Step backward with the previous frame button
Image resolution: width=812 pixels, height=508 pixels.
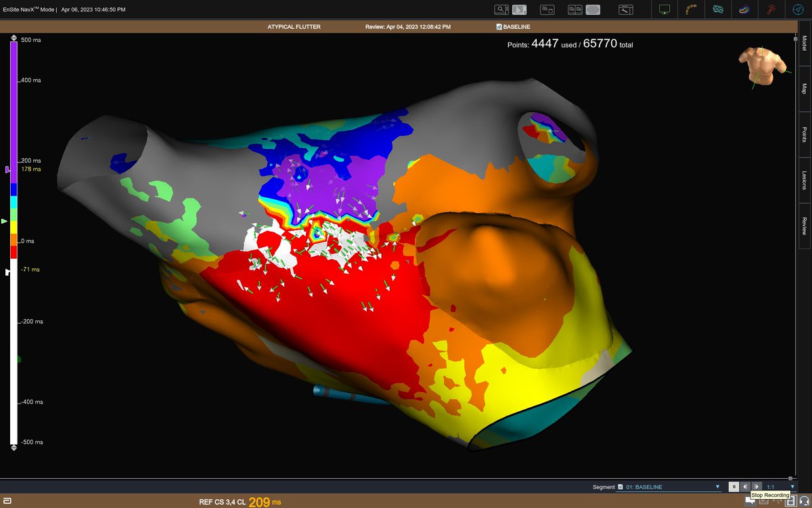(x=745, y=486)
